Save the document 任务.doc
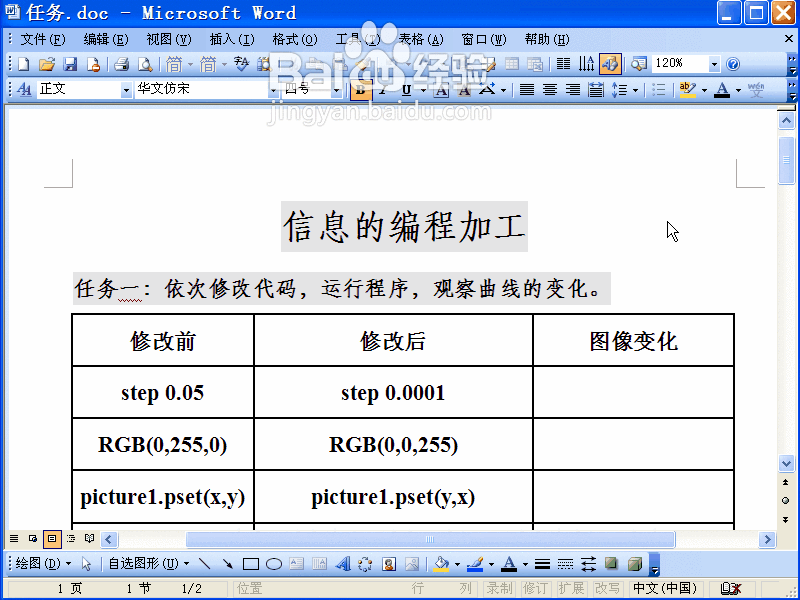This screenshot has width=800, height=600. point(70,62)
